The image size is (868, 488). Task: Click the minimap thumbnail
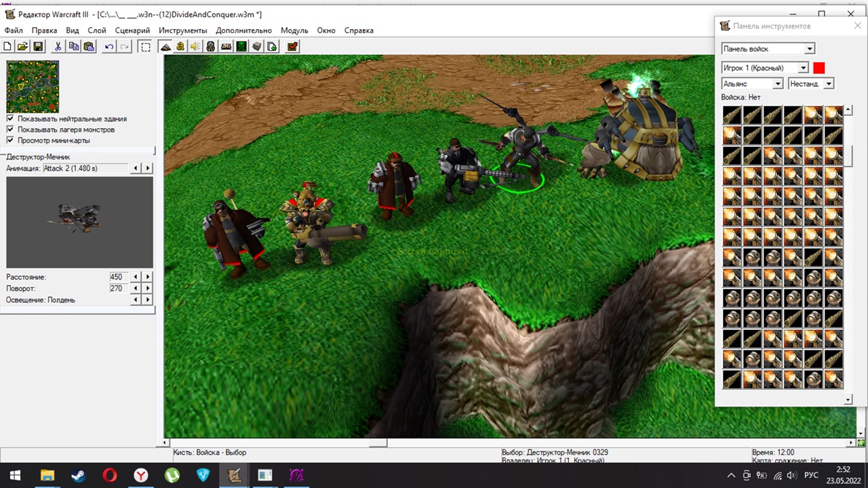[x=33, y=86]
